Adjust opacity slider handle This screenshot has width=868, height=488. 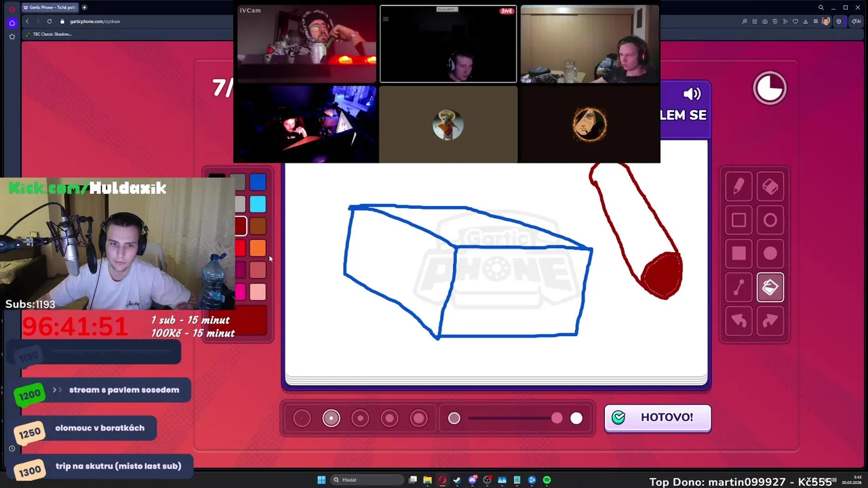coord(557,418)
